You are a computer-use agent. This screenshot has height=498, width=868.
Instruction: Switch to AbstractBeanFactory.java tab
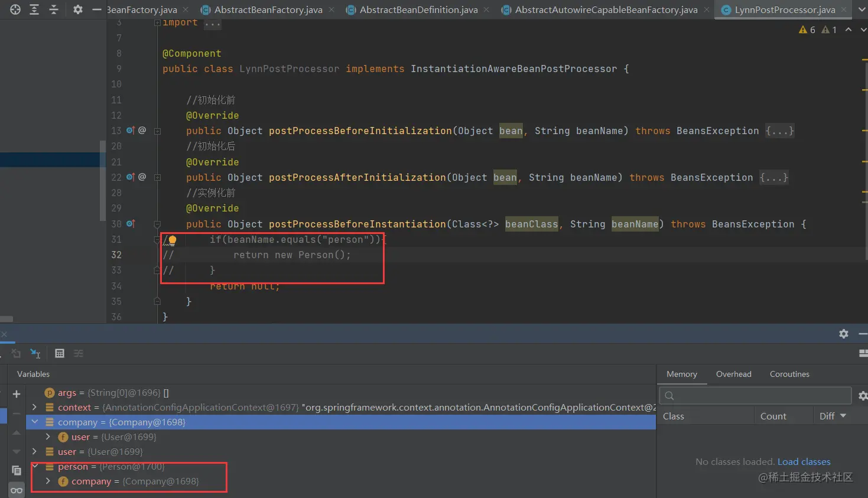click(x=268, y=9)
